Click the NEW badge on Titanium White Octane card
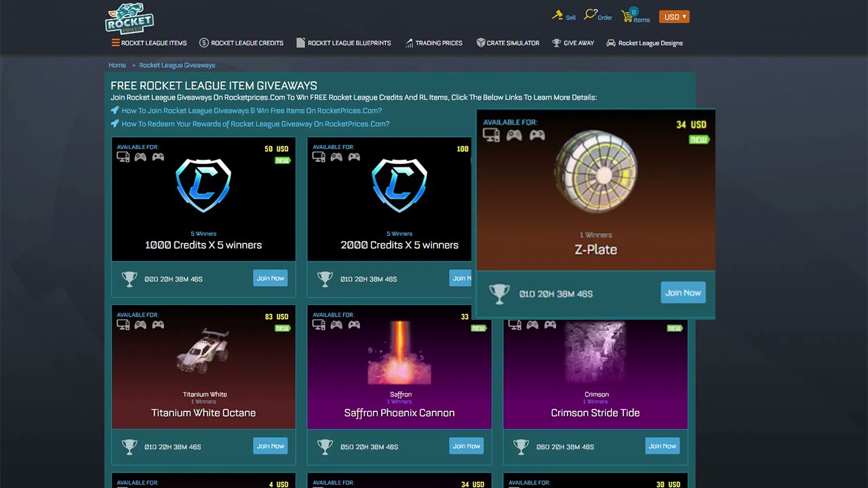The height and width of the screenshot is (488, 868). [283, 328]
